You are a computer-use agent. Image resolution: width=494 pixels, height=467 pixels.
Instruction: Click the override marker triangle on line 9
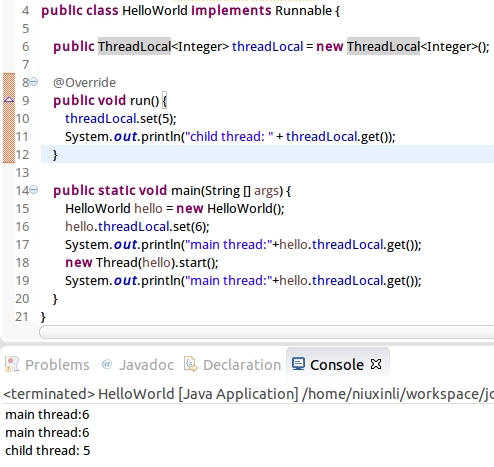pos(9,99)
